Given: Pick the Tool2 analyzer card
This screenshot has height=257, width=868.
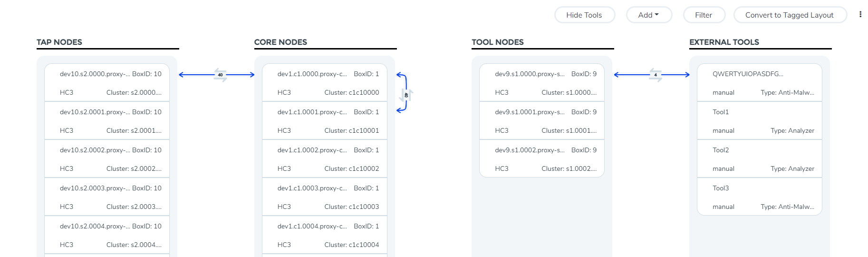Looking at the screenshot, I should (x=760, y=159).
